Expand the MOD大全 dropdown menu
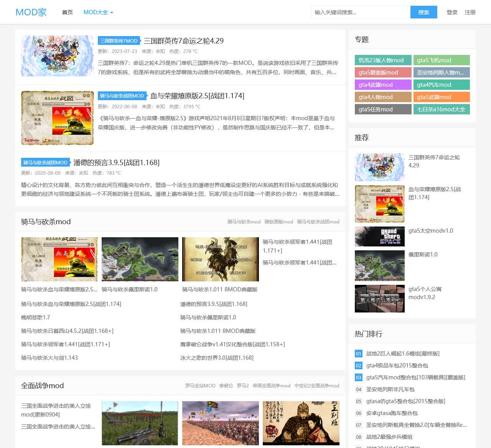491x448 pixels. [x=98, y=12]
